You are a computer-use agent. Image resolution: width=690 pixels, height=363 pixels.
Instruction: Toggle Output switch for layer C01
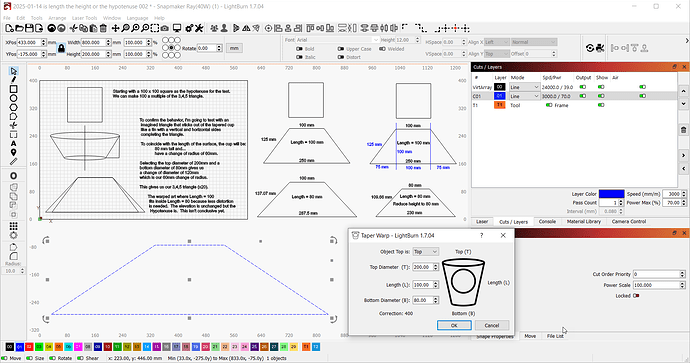pos(583,96)
